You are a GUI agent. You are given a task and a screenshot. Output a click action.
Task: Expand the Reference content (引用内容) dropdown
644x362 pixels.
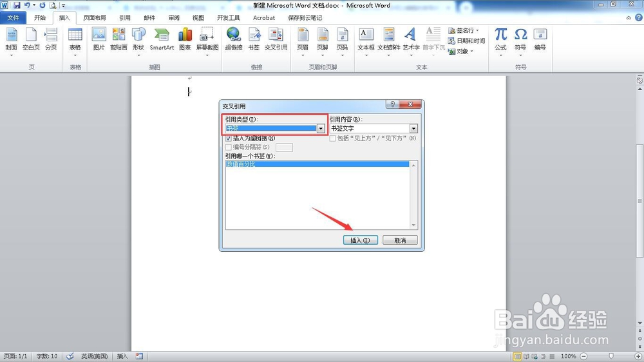pos(413,128)
